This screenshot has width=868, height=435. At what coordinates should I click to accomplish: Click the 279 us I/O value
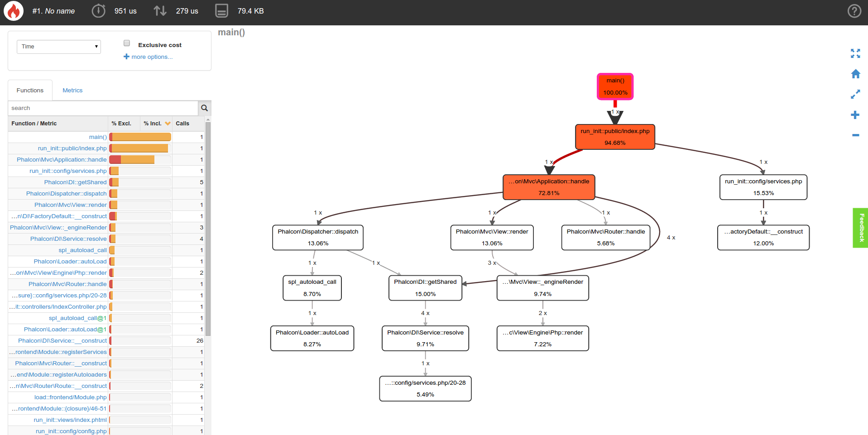point(187,11)
